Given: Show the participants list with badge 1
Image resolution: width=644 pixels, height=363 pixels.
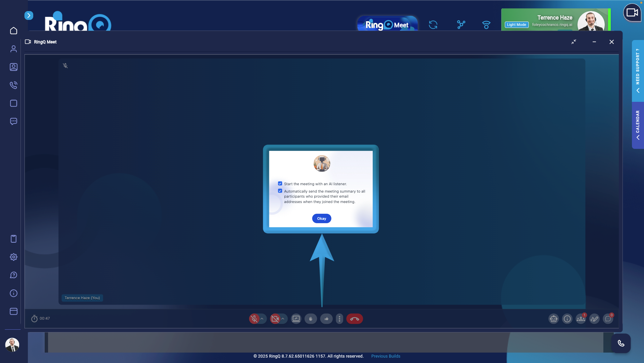Looking at the screenshot, I should coord(581,319).
